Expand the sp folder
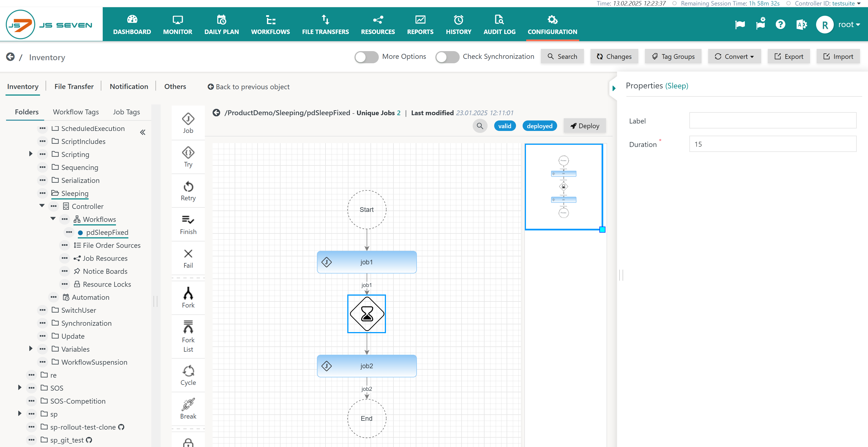Screen dimensions: 868x447 (20, 414)
